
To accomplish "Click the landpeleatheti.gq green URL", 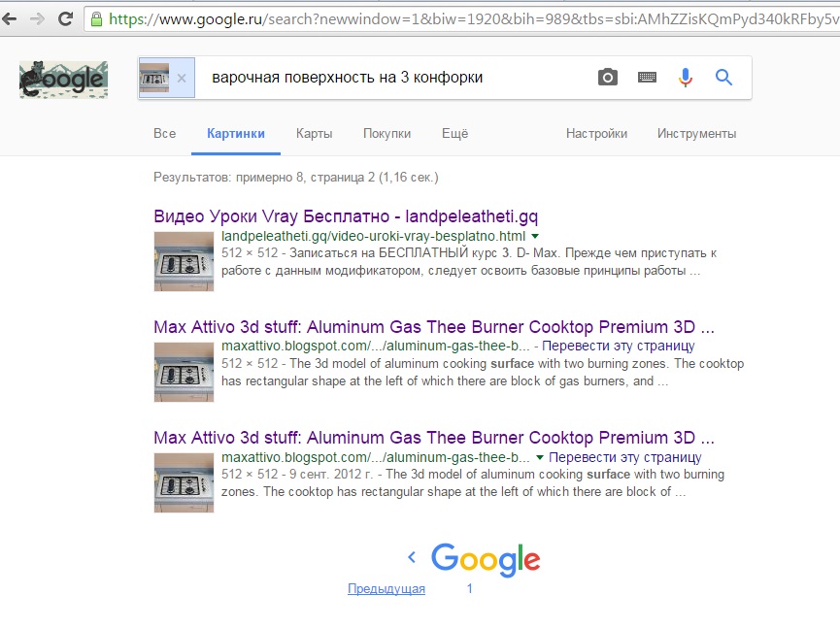I will click(374, 236).
